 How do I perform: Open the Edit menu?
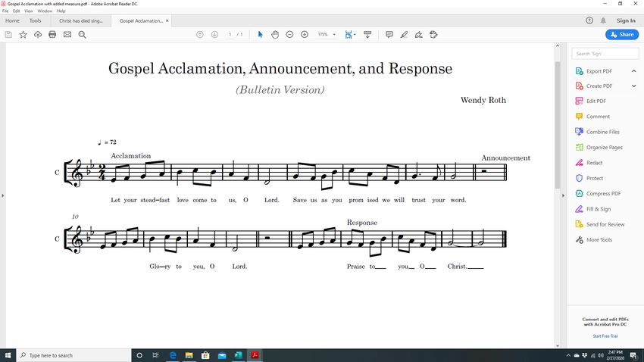pyautogui.click(x=17, y=11)
